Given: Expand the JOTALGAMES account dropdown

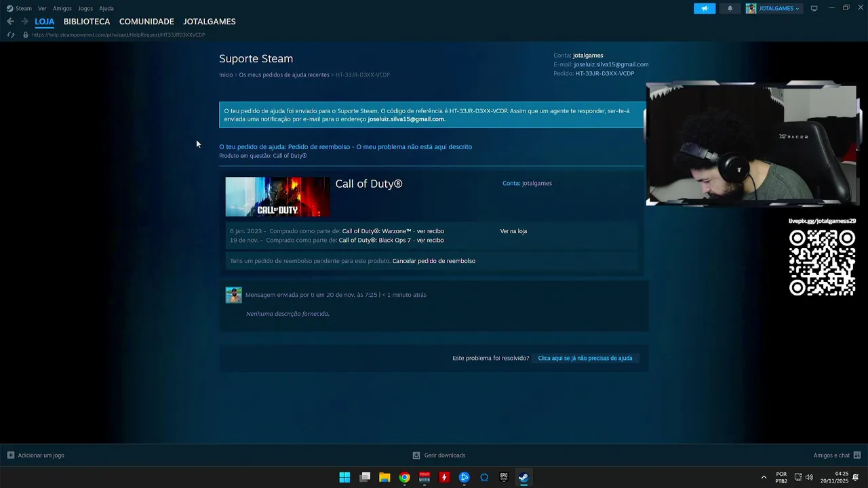Looking at the screenshot, I should 797,9.
